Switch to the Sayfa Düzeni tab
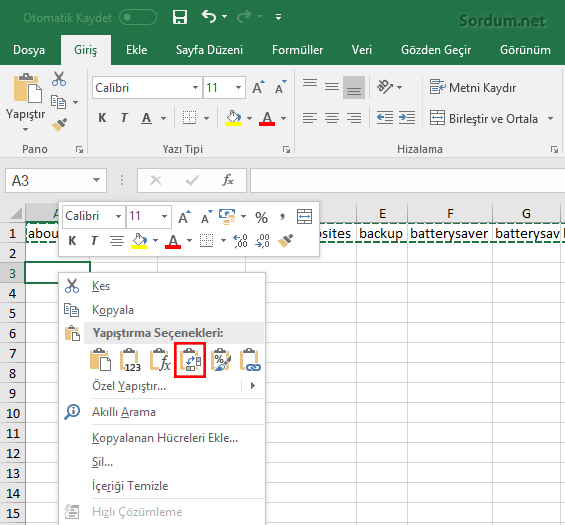565x525 pixels. (x=209, y=50)
